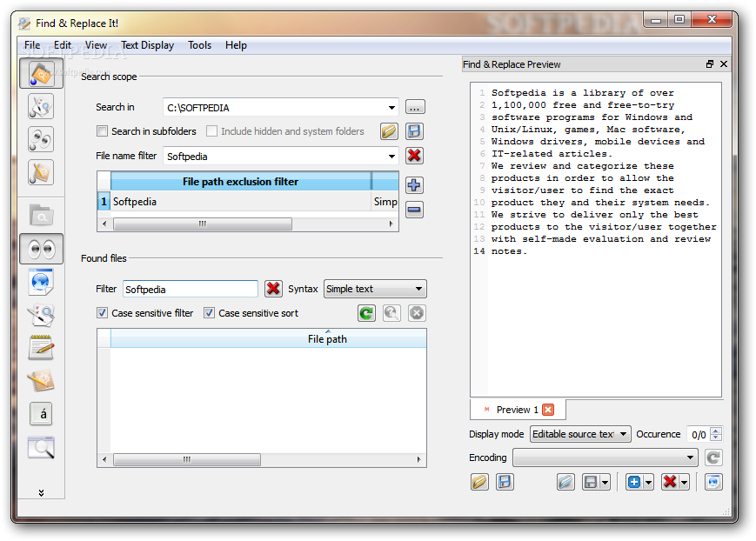
Task: Add a new preview with blue plus icon
Action: (634, 482)
